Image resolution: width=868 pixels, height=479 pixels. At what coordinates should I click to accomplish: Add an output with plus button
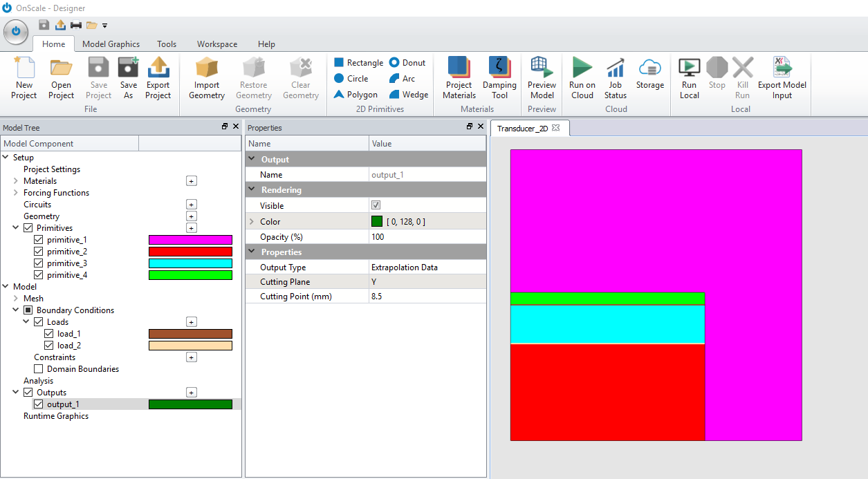(x=192, y=393)
